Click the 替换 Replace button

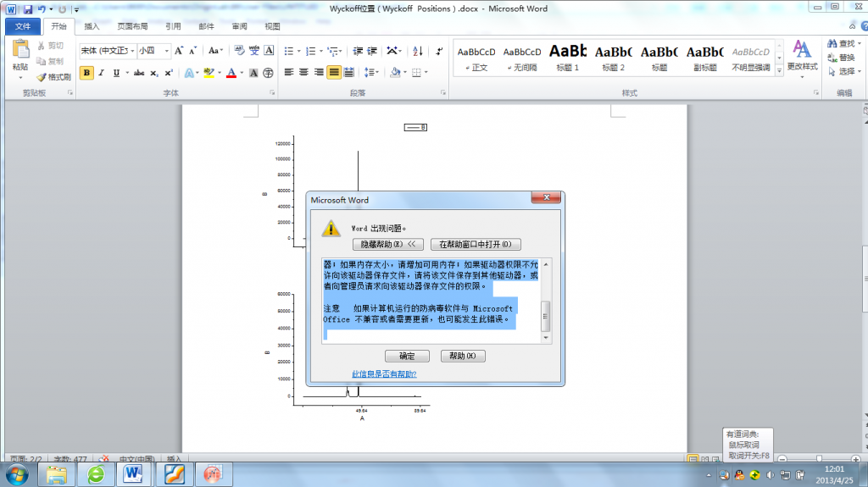[x=842, y=58]
